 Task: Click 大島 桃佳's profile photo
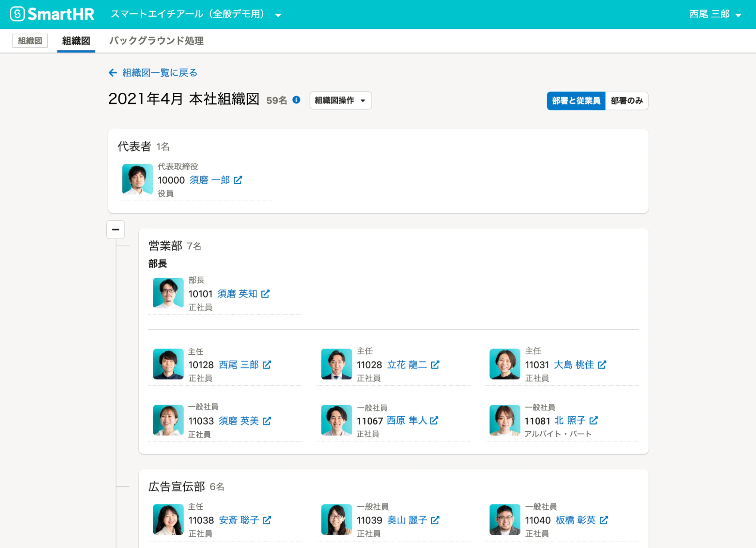(x=505, y=364)
